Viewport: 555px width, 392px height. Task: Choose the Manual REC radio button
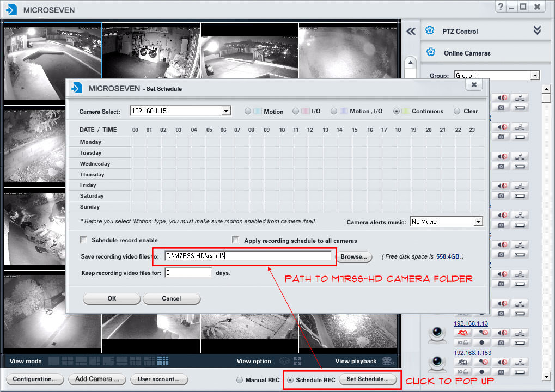pyautogui.click(x=240, y=380)
